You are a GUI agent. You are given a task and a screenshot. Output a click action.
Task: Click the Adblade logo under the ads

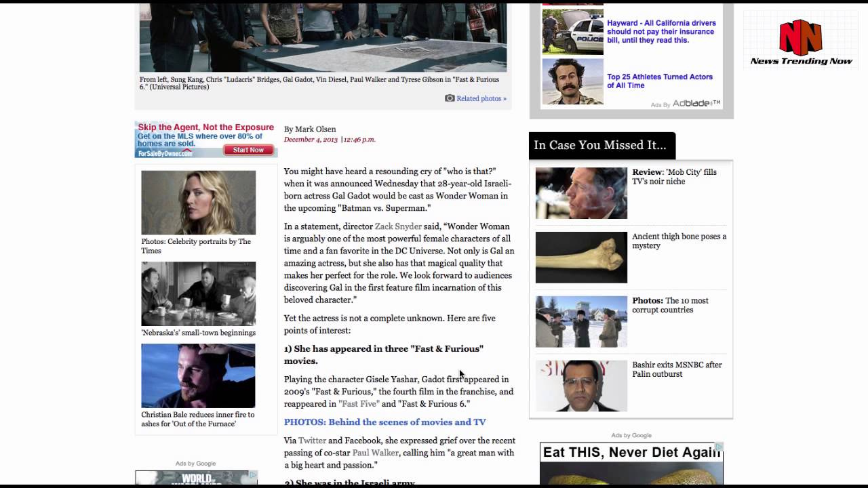[696, 104]
